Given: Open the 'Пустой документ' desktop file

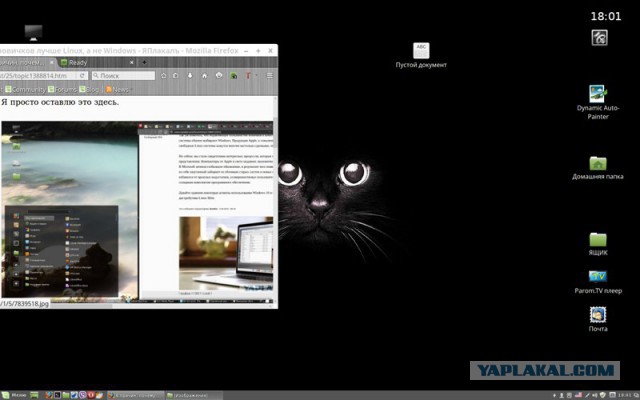Looking at the screenshot, I should 421,55.
